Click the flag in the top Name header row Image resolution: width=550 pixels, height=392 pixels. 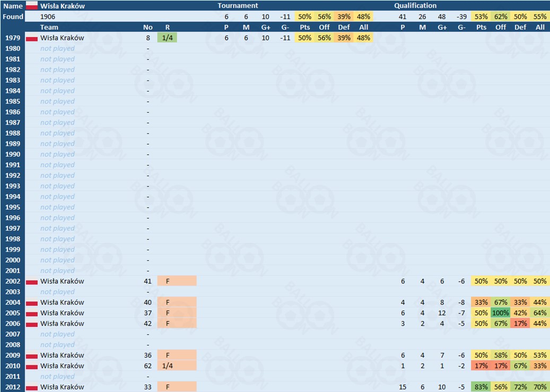click(32, 6)
